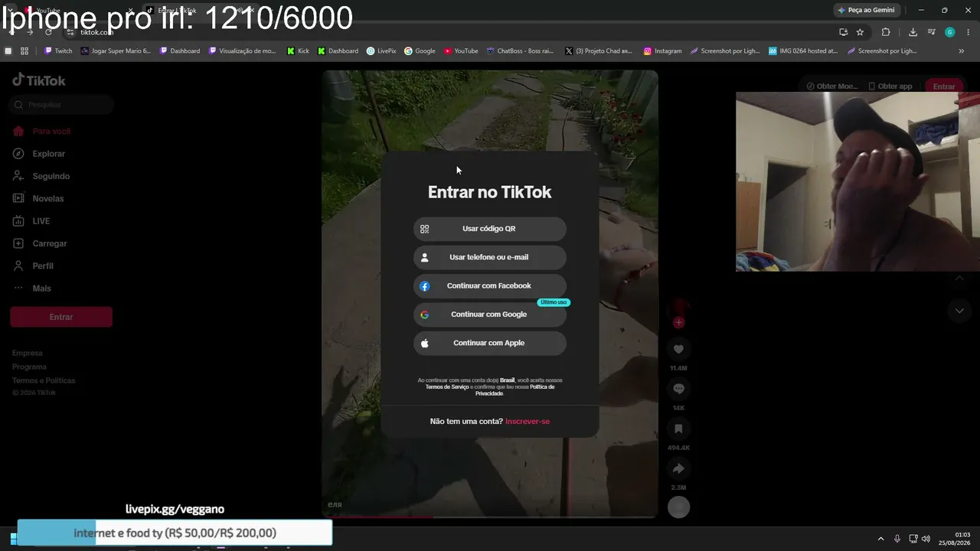Screen dimensions: 980x551
Task: Select Usar telefone ou e-mail login
Action: point(490,257)
